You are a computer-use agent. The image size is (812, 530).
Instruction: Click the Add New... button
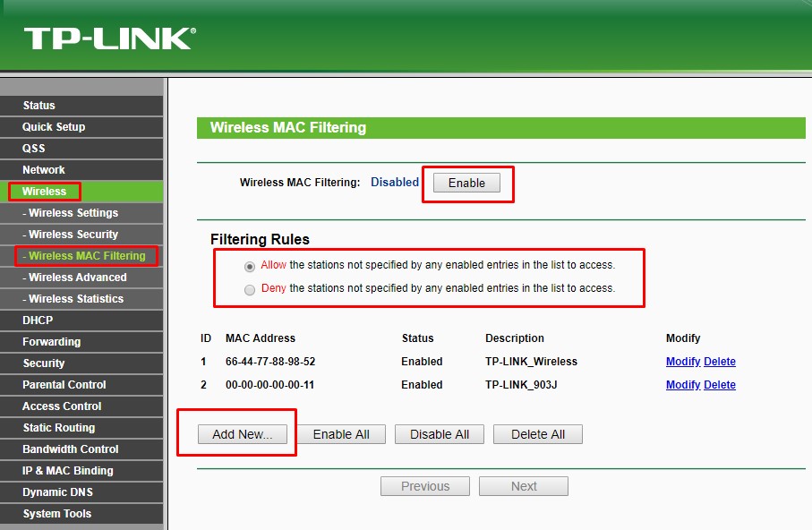click(243, 434)
